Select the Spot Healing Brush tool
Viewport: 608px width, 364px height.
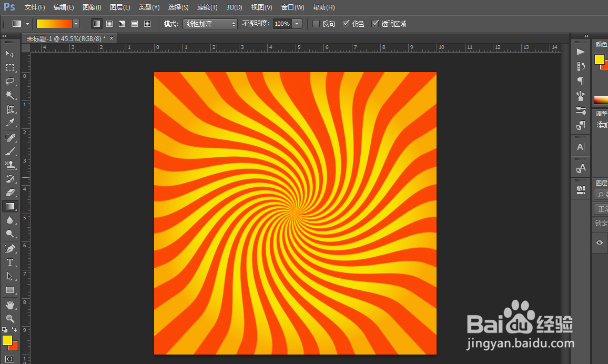(x=10, y=138)
